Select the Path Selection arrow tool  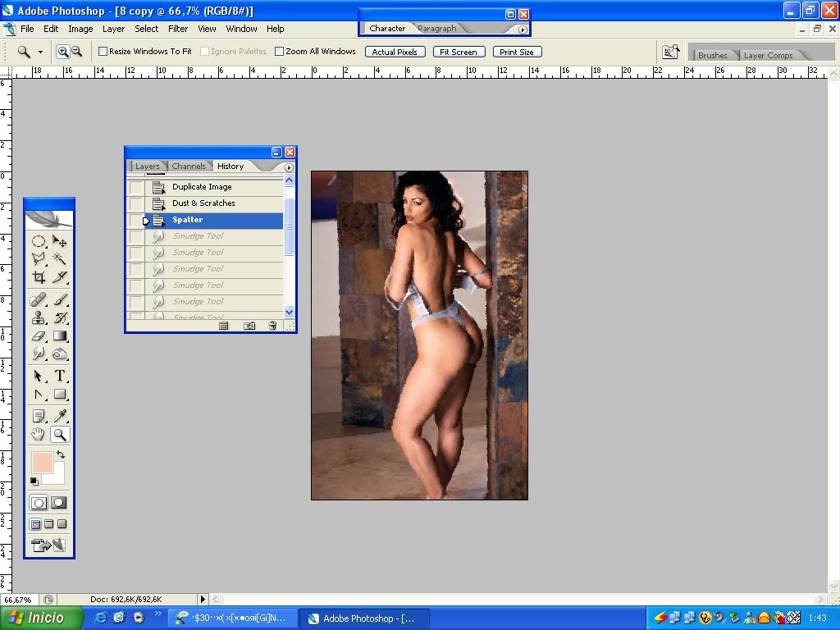click(x=39, y=376)
